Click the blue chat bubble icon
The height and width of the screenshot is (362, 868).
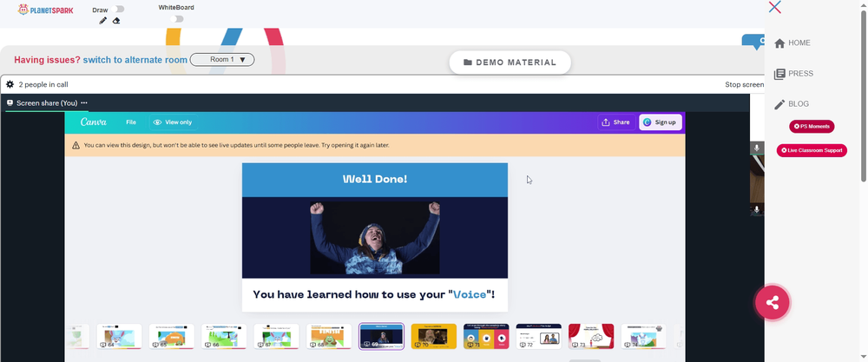[754, 42]
